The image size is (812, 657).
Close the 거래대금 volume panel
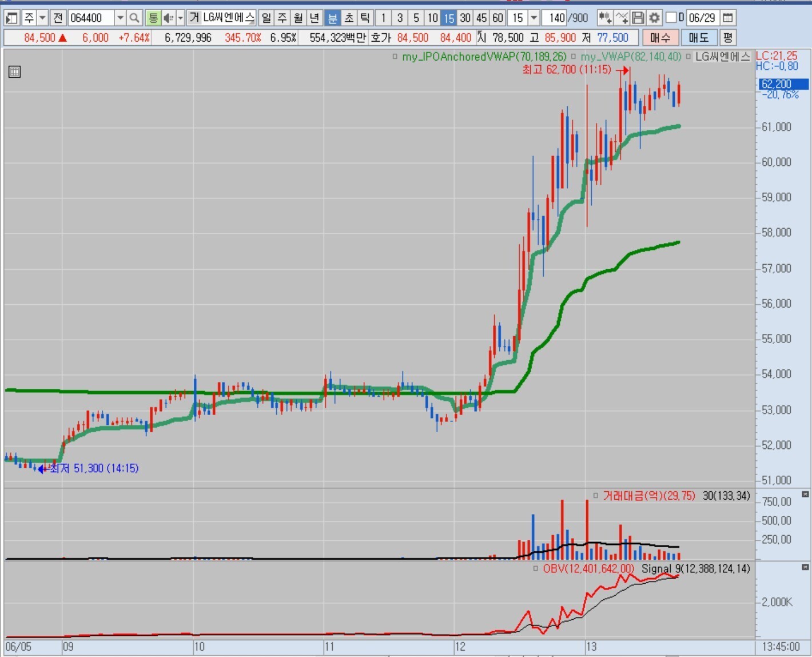click(805, 494)
